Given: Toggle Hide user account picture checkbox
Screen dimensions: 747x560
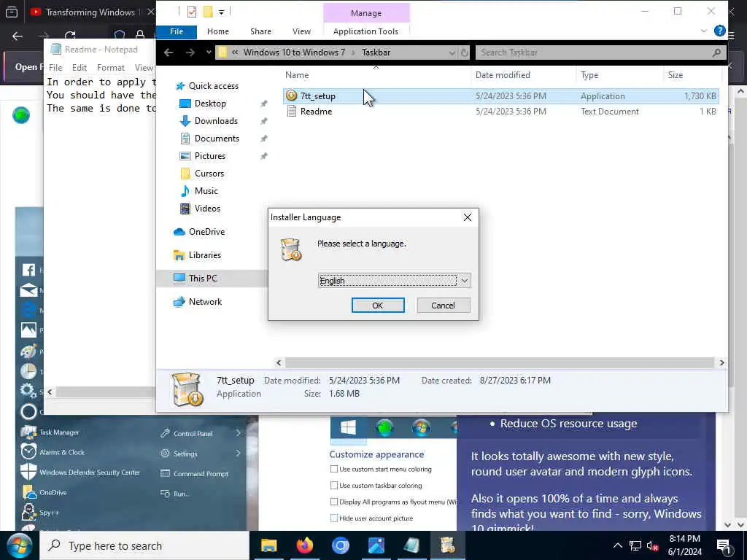Looking at the screenshot, I should [x=334, y=518].
